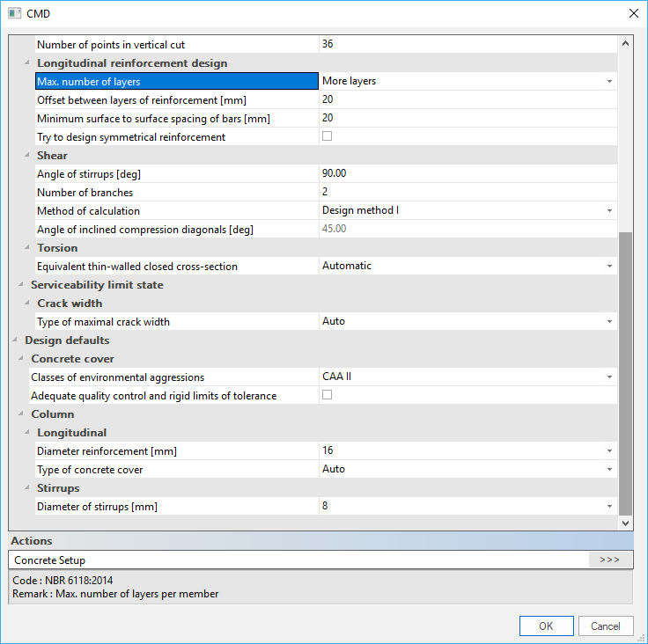
Task: Enable Try to design symmetrical reinforcement
Action: (x=327, y=136)
